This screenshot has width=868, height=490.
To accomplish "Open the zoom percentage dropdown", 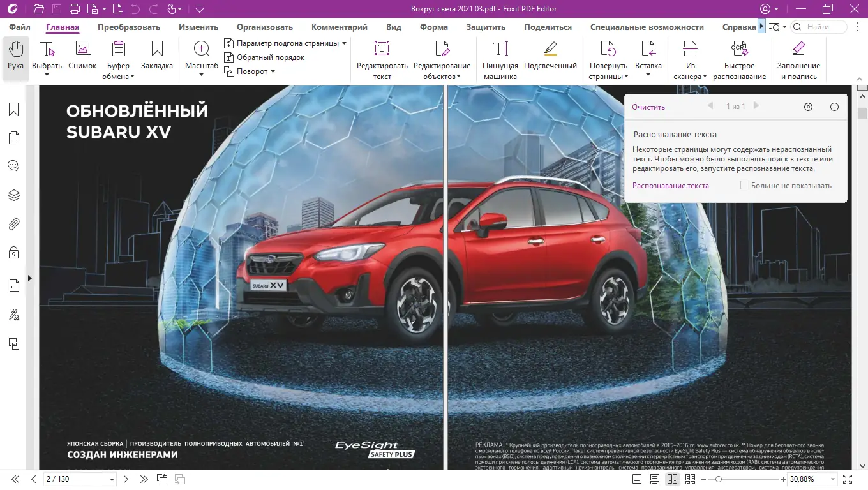I will pyautogui.click(x=833, y=479).
